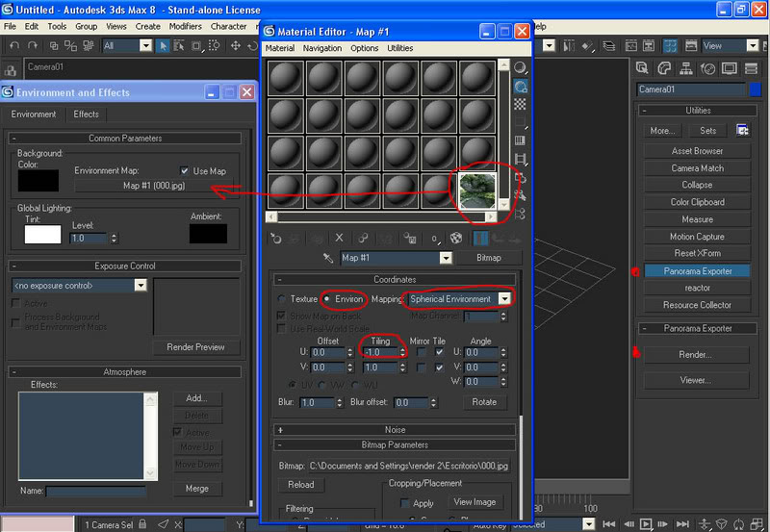Click the Render... button in Panorama Exporter
The image size is (770, 532).
[695, 354]
